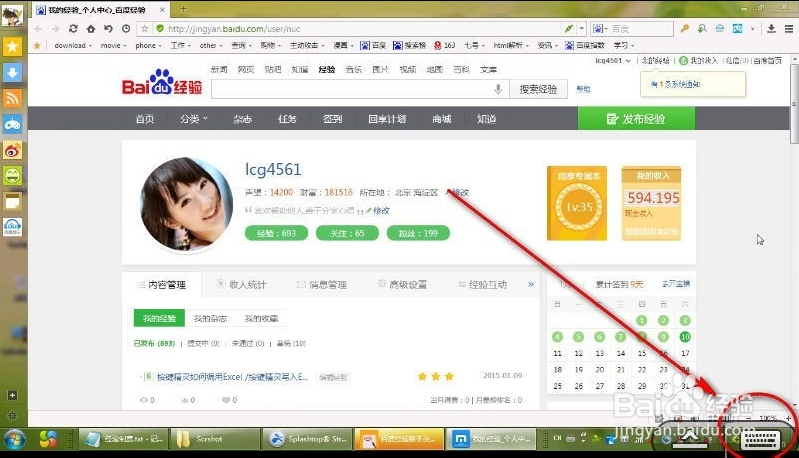
Task: Switch to the 收入统计 tab
Action: click(242, 285)
